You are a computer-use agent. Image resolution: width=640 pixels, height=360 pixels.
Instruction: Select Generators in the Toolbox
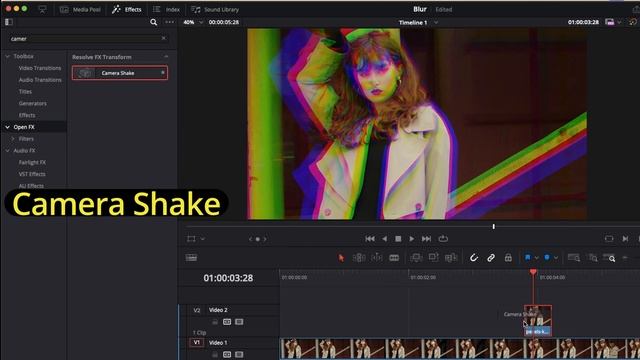pyautogui.click(x=32, y=104)
